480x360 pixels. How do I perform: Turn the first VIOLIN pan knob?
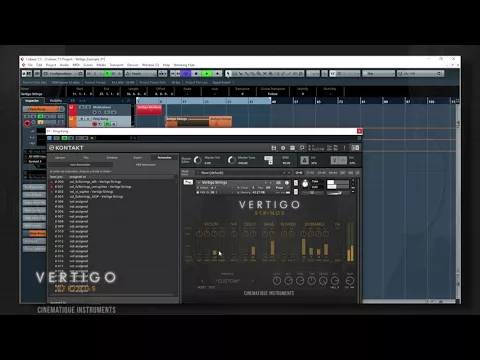click(199, 234)
